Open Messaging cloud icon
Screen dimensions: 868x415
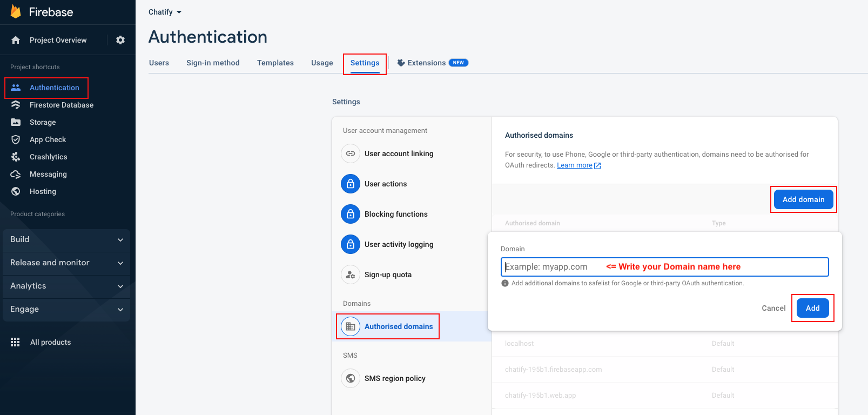[x=16, y=174]
